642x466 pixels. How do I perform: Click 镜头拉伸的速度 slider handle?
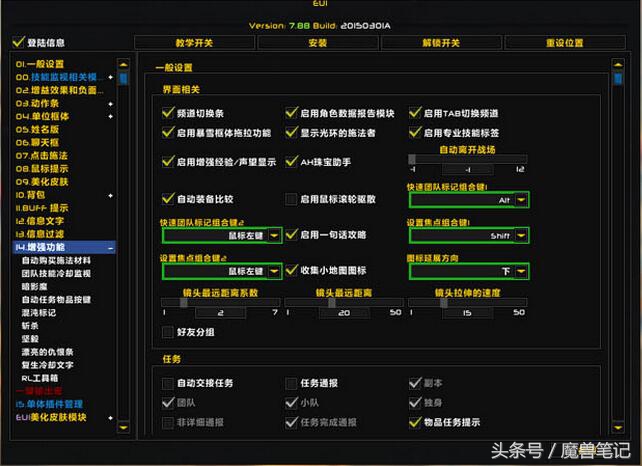click(444, 302)
